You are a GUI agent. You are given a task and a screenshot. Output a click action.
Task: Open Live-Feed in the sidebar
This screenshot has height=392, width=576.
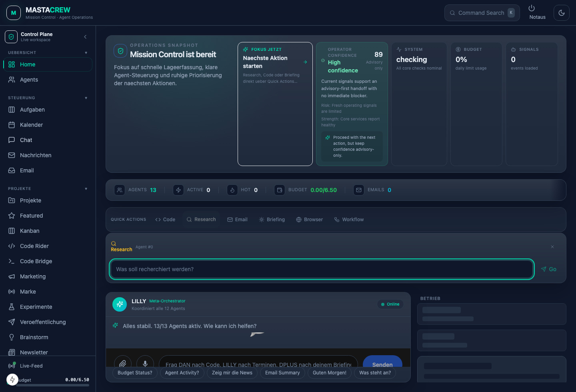coord(48,366)
